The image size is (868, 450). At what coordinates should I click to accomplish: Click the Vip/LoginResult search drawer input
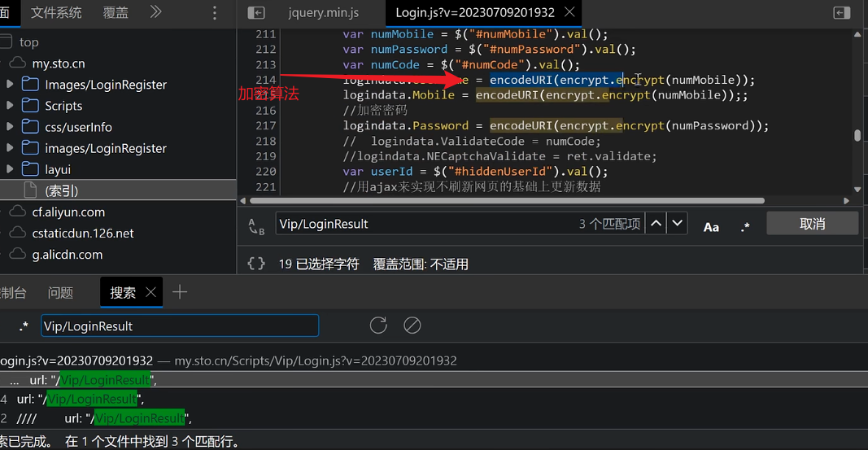(179, 326)
